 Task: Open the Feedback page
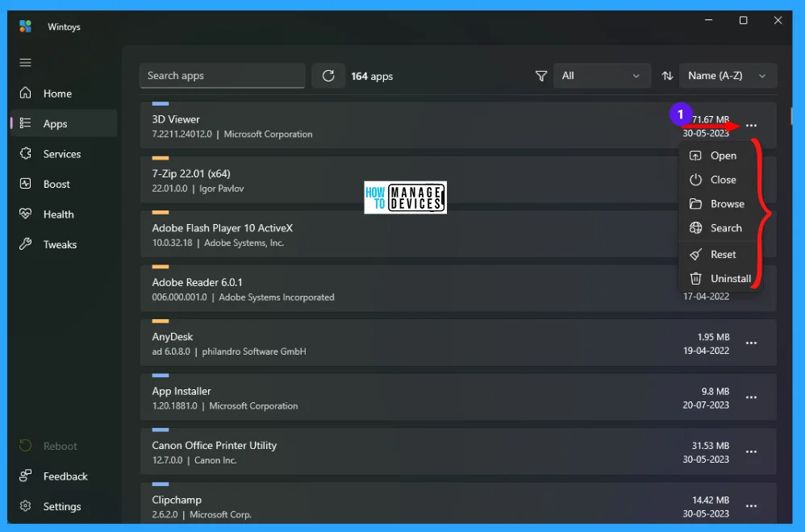[64, 476]
